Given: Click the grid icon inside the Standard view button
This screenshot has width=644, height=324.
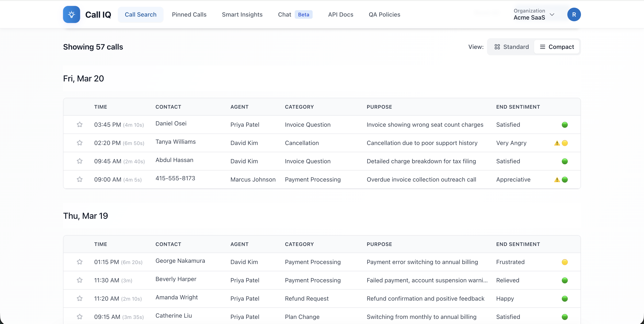Looking at the screenshot, I should point(497,47).
